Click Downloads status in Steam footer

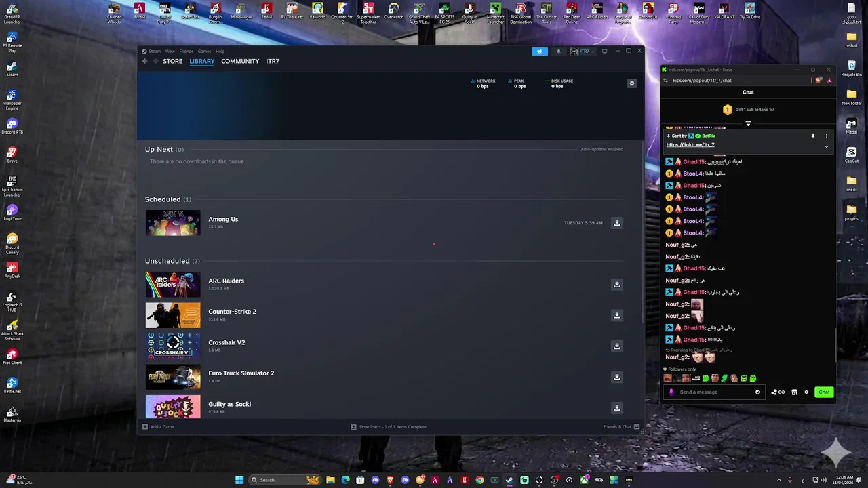389,427
